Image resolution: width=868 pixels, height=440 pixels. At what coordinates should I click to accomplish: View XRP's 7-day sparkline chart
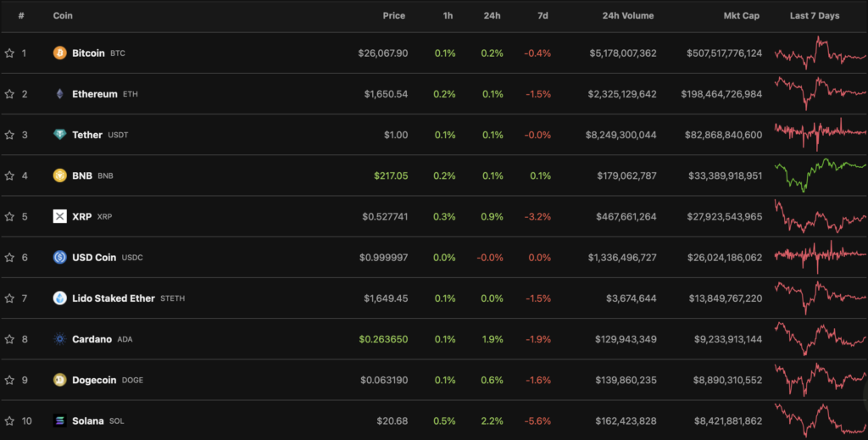[821, 216]
